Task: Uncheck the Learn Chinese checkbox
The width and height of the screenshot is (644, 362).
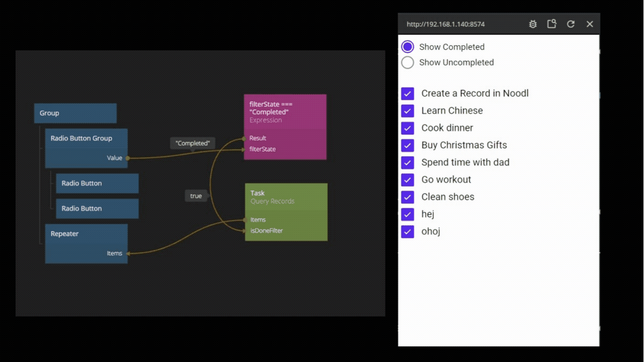Action: 408,111
